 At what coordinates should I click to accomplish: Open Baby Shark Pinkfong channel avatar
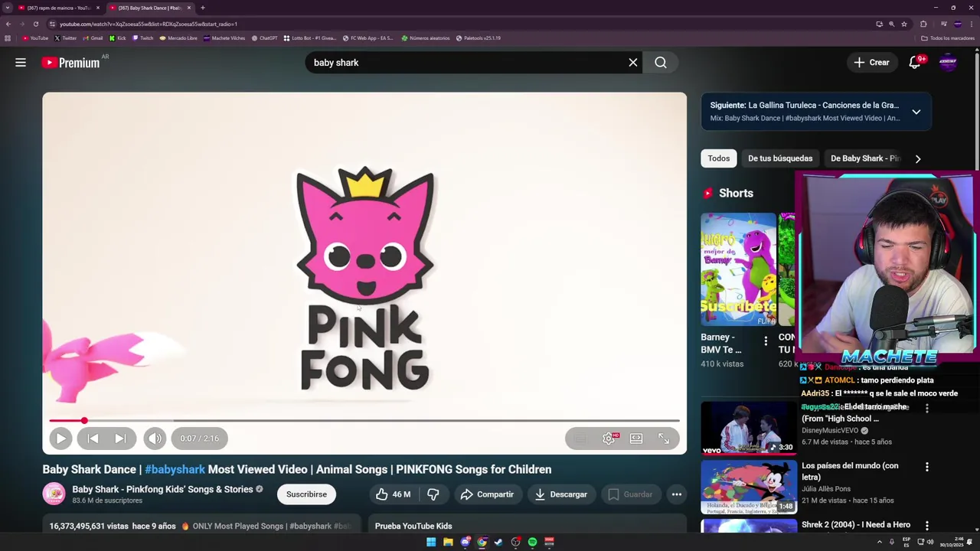pos(54,494)
